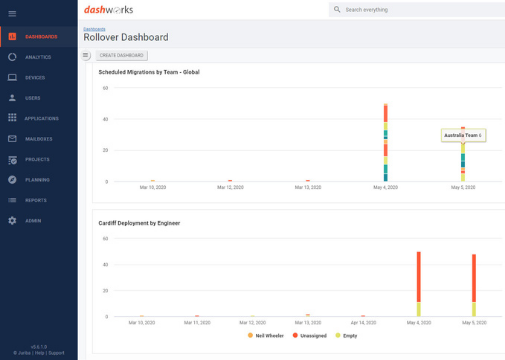Click the Users person icon
This screenshot has width=505, height=360.
(x=12, y=98)
